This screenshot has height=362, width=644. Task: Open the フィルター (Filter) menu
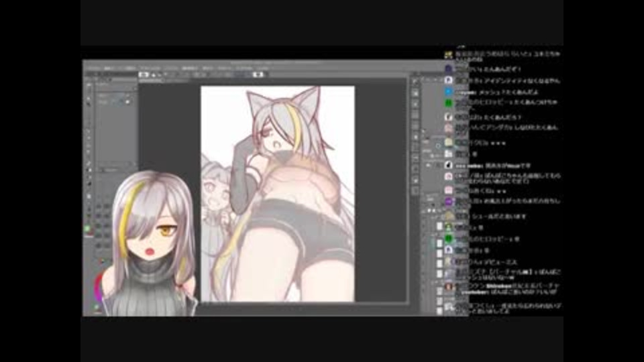coord(225,68)
